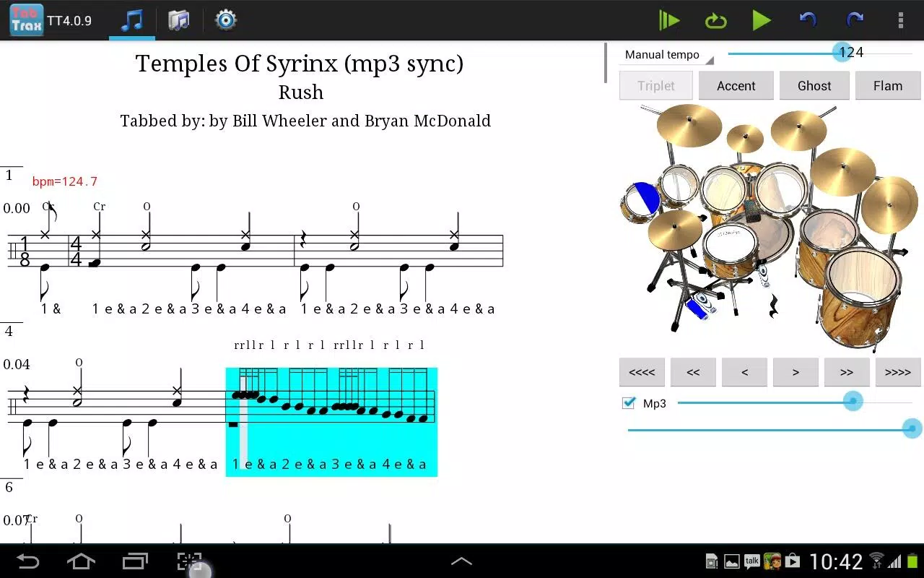Tap the small splash cymbal
Image resolution: width=924 pixels, height=578 pixels.
tap(745, 139)
